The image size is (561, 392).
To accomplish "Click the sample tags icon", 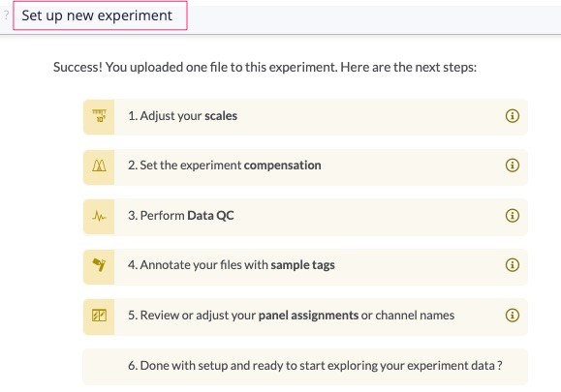I will pyautogui.click(x=99, y=265).
